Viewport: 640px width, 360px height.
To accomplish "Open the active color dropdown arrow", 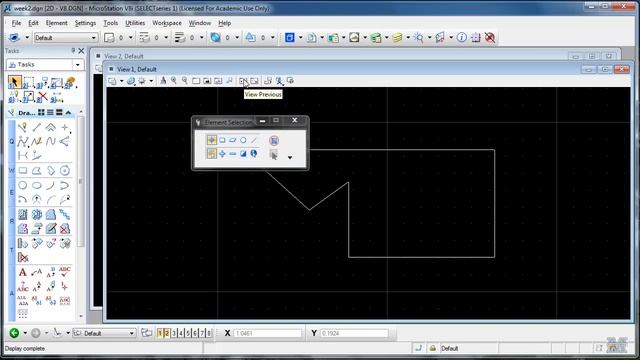I will (131, 38).
